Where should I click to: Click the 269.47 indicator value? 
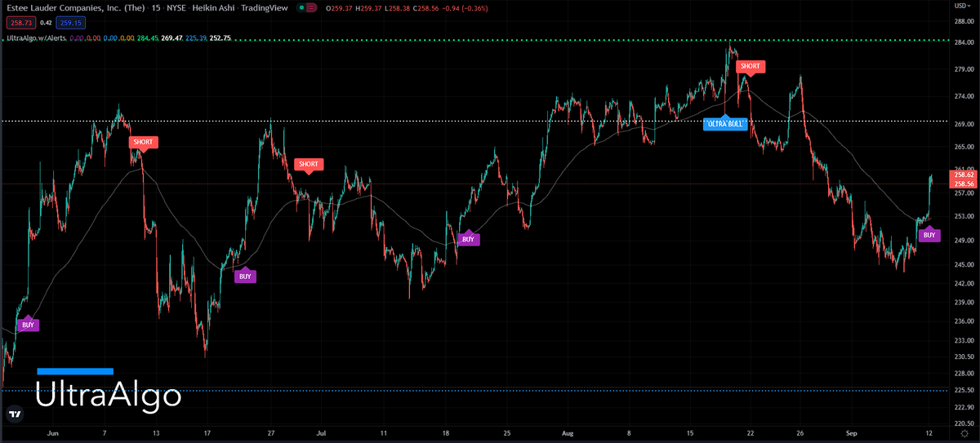pos(171,38)
